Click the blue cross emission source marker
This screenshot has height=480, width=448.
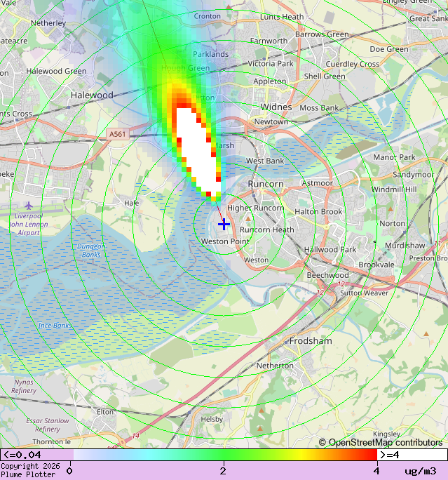coord(224,224)
